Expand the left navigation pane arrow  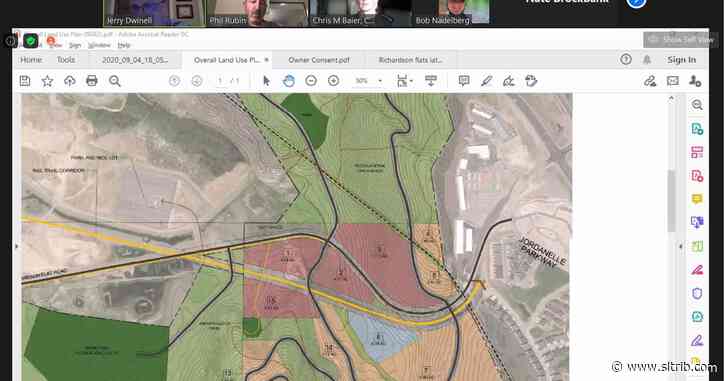pos(17,246)
